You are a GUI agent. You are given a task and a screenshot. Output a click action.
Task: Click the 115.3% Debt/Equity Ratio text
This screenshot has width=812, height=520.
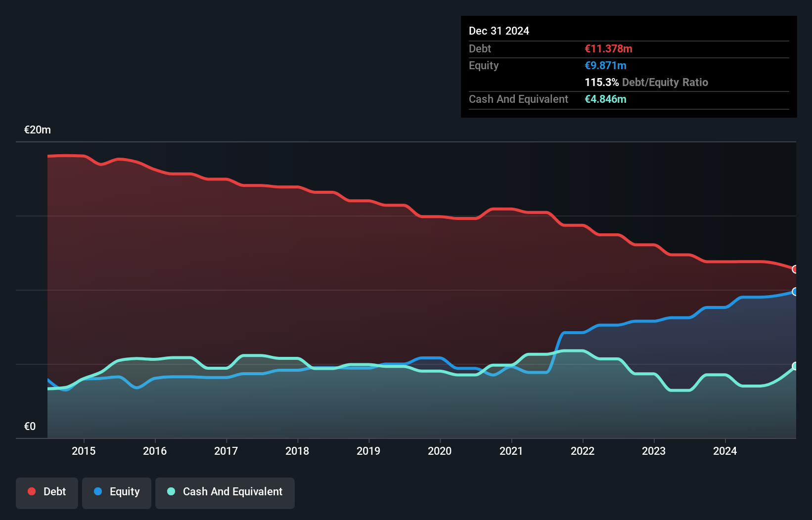646,82
